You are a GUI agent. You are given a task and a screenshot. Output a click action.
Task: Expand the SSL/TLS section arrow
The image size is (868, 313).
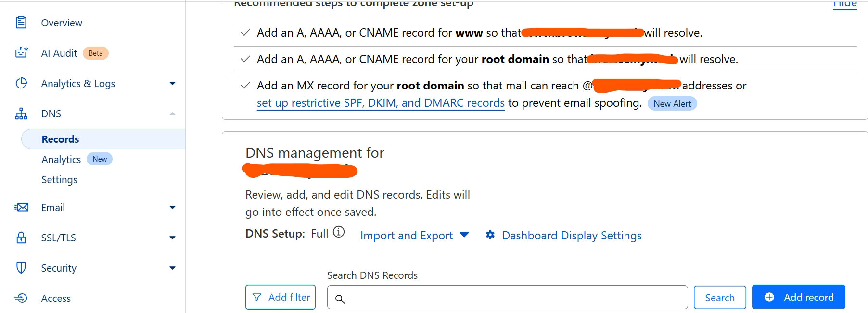click(x=172, y=238)
